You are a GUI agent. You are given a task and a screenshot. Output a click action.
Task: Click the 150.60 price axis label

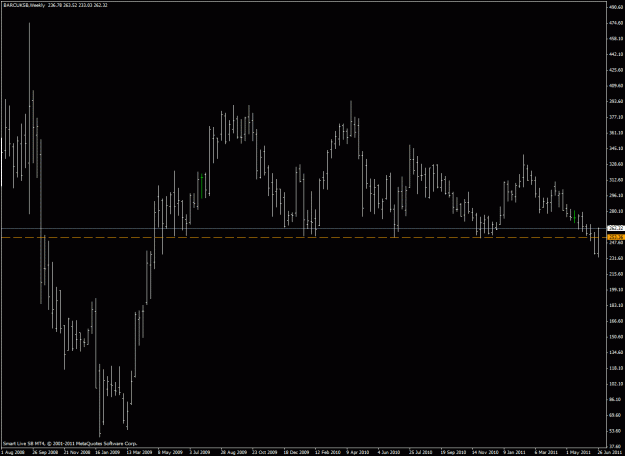pyautogui.click(x=616, y=336)
